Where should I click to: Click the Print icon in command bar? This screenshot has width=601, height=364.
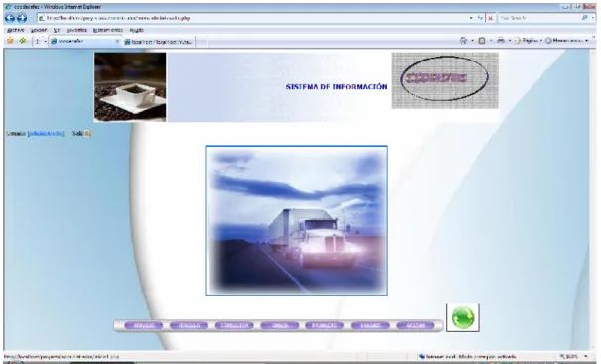pyautogui.click(x=501, y=41)
